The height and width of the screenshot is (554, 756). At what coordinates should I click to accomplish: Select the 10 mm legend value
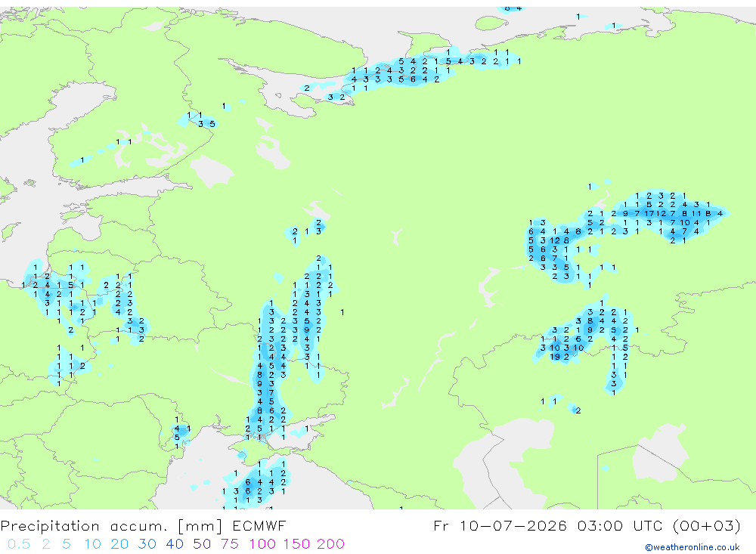click(x=92, y=544)
